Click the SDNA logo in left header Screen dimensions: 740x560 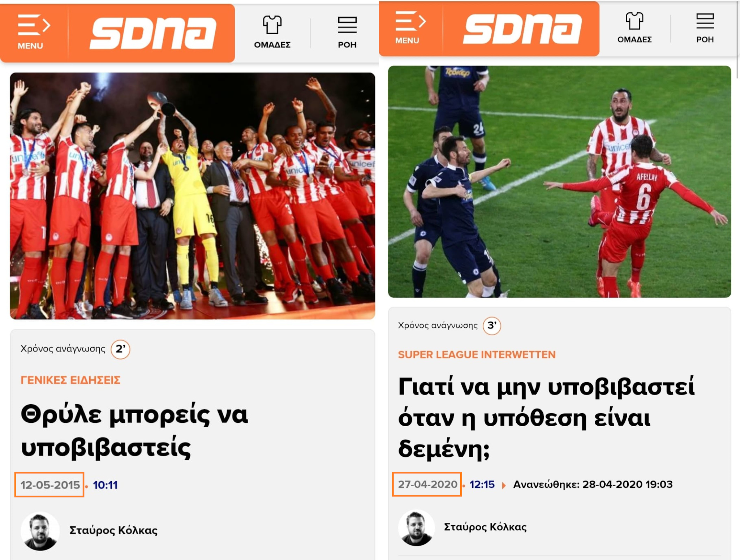click(153, 33)
